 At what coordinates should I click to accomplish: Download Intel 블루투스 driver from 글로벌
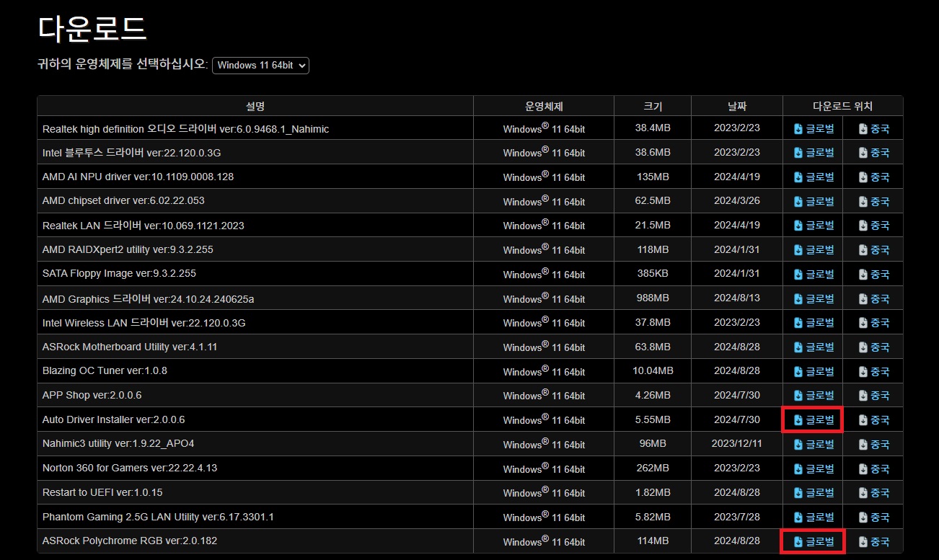point(813,153)
